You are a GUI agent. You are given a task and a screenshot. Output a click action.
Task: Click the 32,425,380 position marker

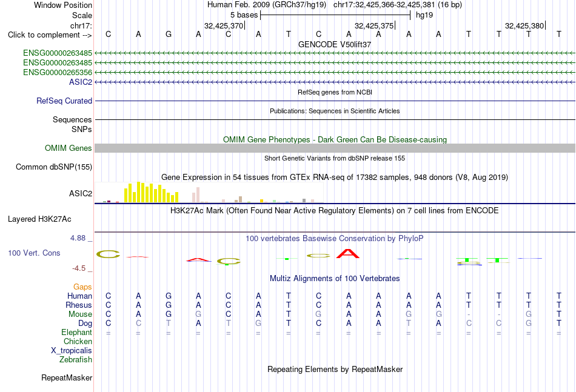525,25
